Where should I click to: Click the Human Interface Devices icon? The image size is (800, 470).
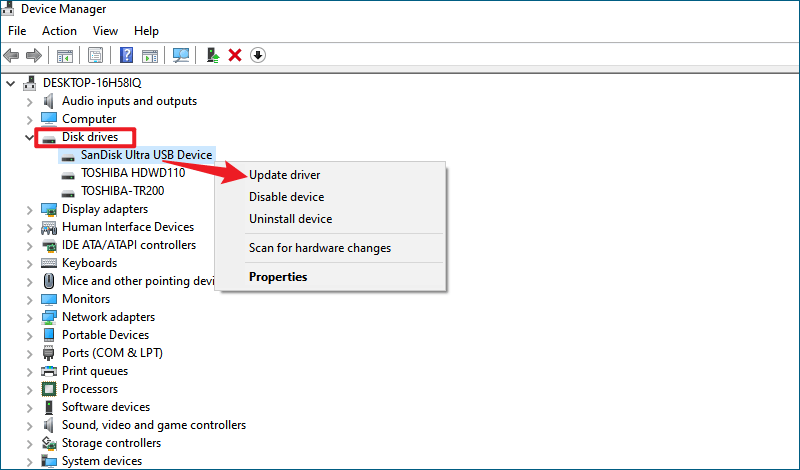click(49, 227)
